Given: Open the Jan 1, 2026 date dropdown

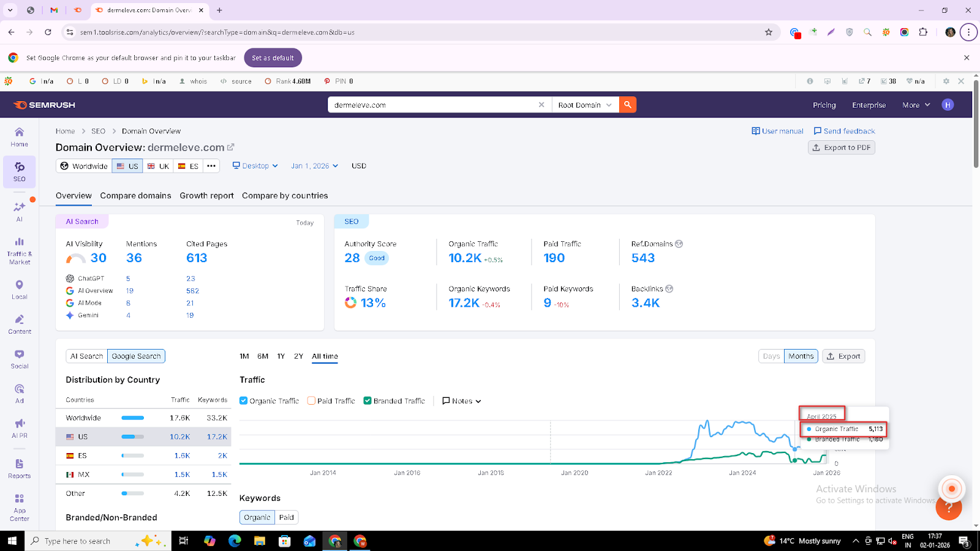Looking at the screenshot, I should 315,166.
